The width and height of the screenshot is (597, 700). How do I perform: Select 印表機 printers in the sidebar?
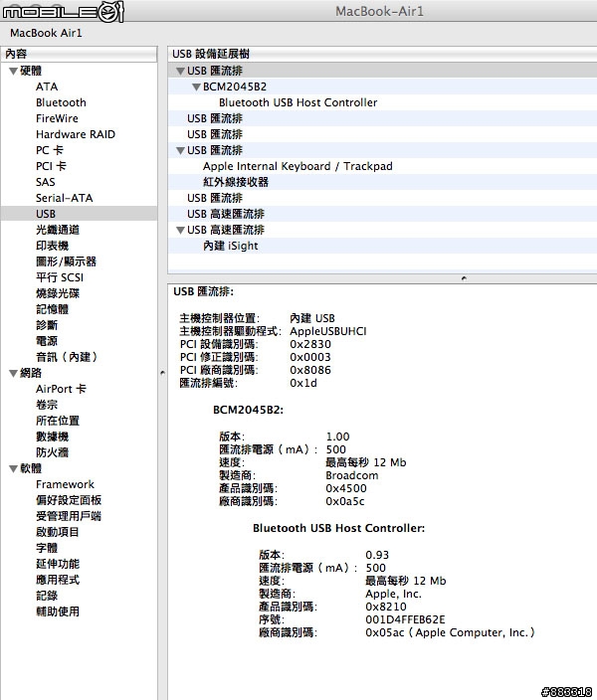pyautogui.click(x=53, y=246)
